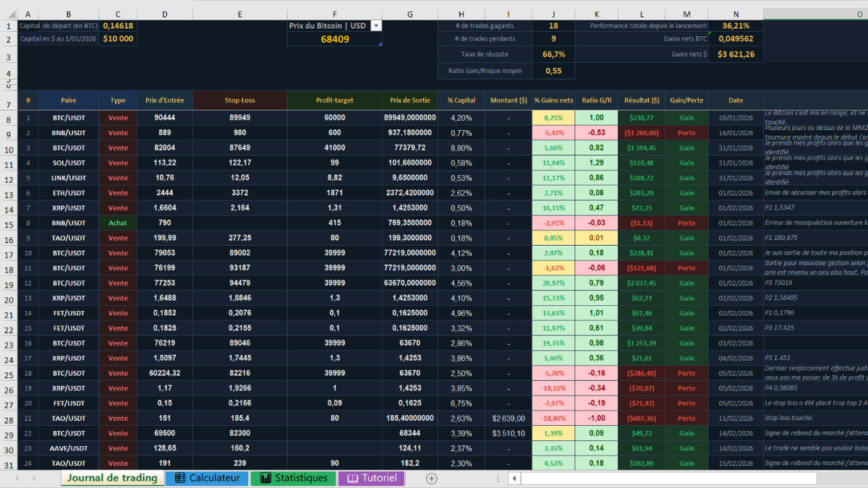Click the Bitcoin price cell showing 68409
Image resolution: width=868 pixels, height=488 pixels.
[x=334, y=39]
